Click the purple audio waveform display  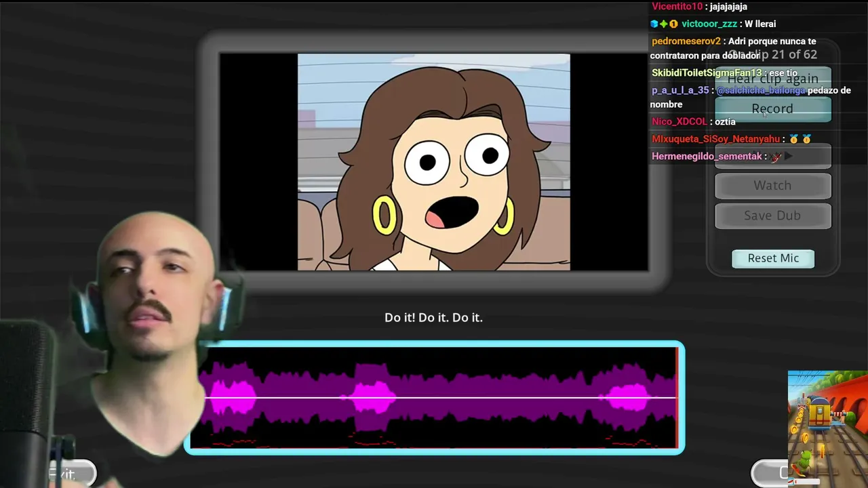434,397
